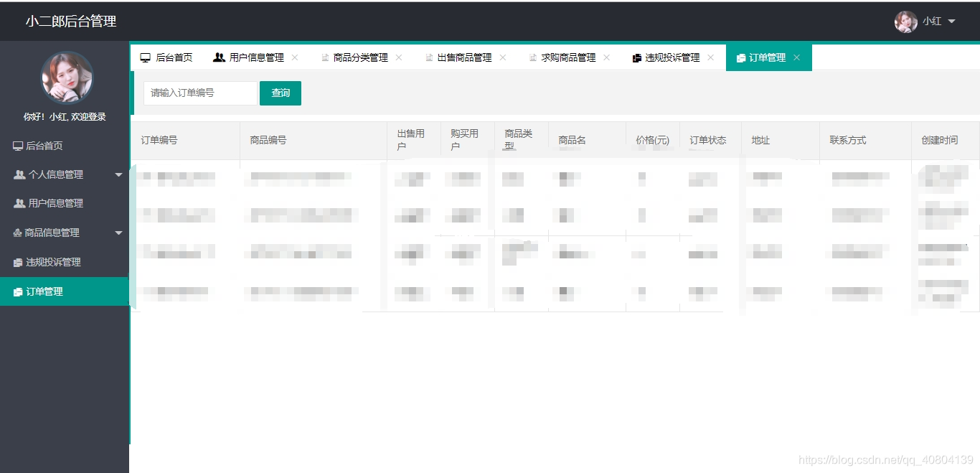This screenshot has width=980, height=473.
Task: Close the 订单管理 tab
Action: pos(796,57)
